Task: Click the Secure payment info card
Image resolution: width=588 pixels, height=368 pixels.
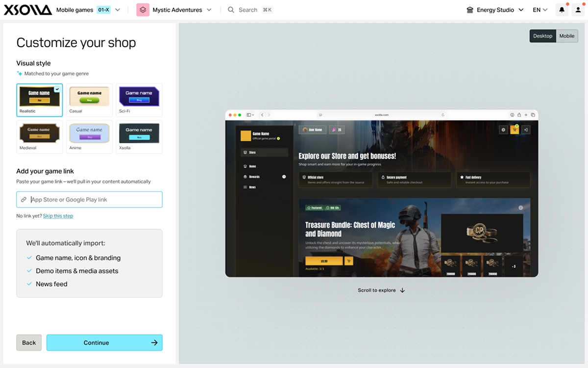Action: [x=416, y=180]
